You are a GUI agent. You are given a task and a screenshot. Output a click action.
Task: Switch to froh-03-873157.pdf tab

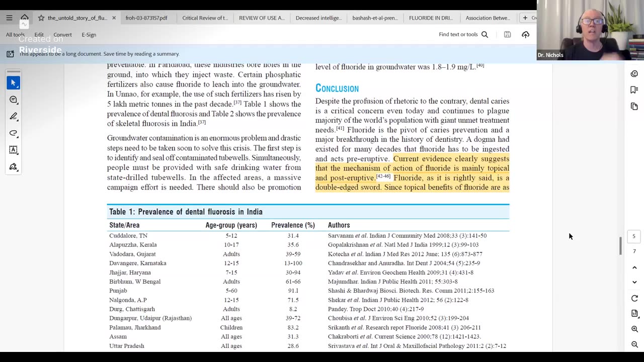pyautogui.click(x=146, y=18)
